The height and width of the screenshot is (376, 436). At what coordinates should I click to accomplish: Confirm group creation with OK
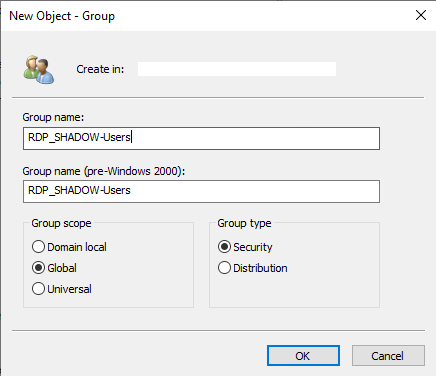point(303,356)
